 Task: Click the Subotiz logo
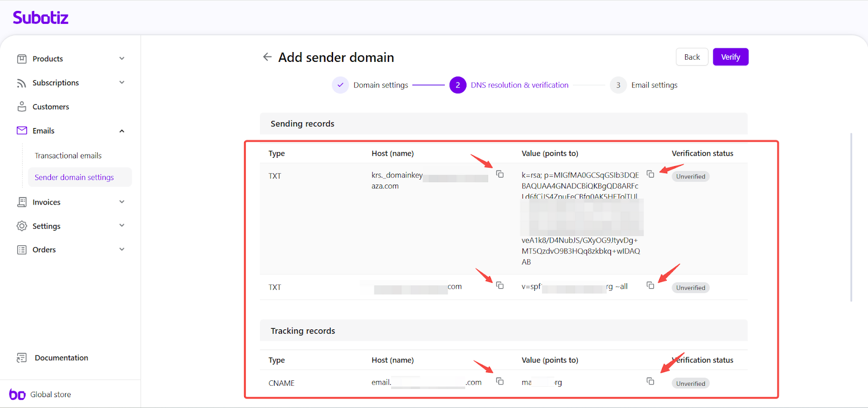click(x=41, y=18)
